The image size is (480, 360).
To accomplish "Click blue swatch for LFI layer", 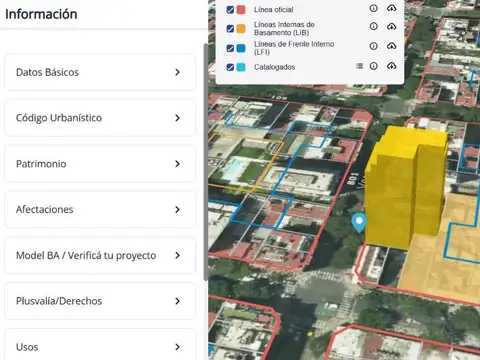I will pyautogui.click(x=241, y=48).
